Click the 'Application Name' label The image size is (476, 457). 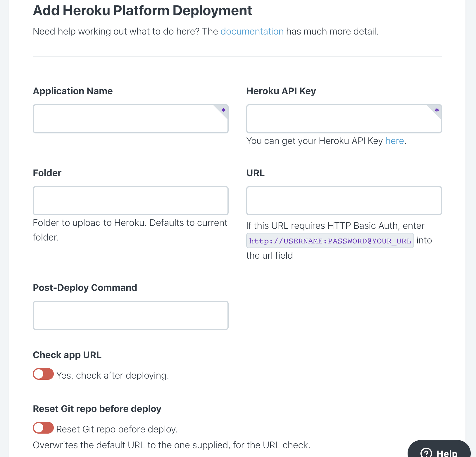(x=73, y=91)
